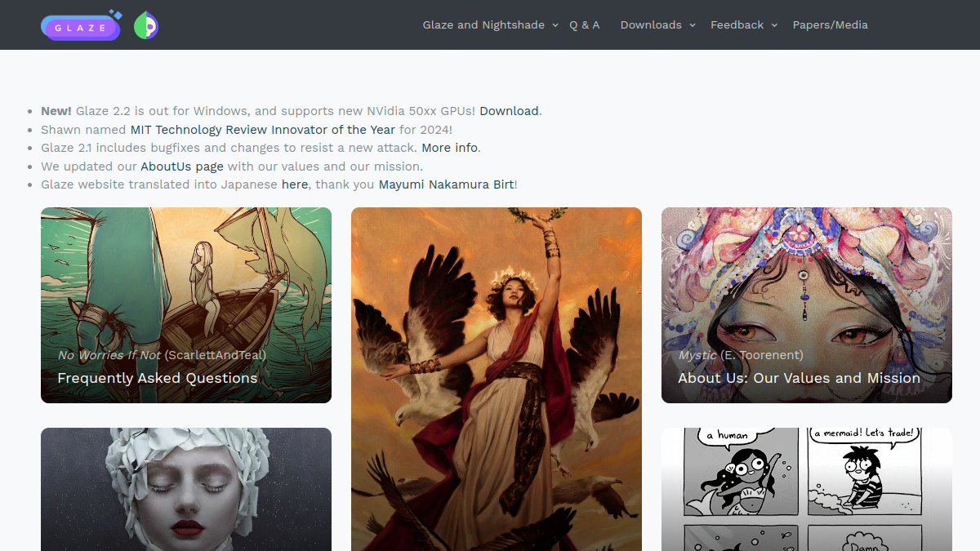Select the white-petal headdress portrait thumbnail
This screenshot has height=551, width=980.
(186, 489)
